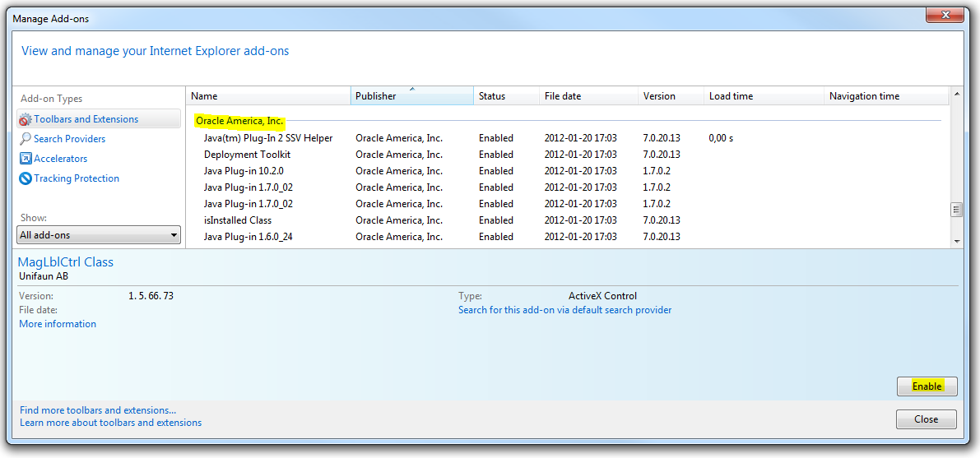Click the Accelerators arrow icon
The image size is (980, 458).
(x=26, y=159)
